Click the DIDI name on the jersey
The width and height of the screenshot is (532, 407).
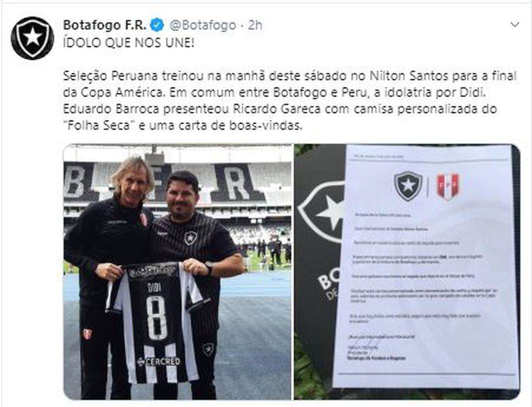(x=154, y=287)
